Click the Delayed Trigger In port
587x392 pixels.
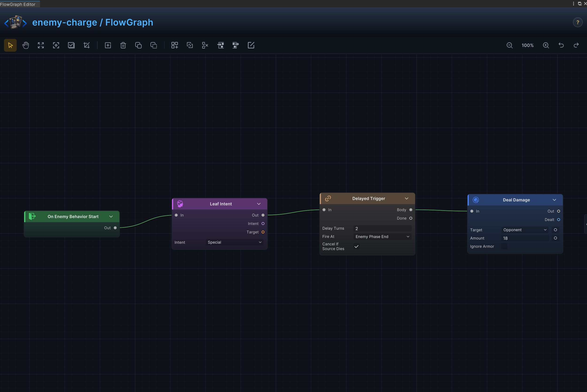point(324,210)
